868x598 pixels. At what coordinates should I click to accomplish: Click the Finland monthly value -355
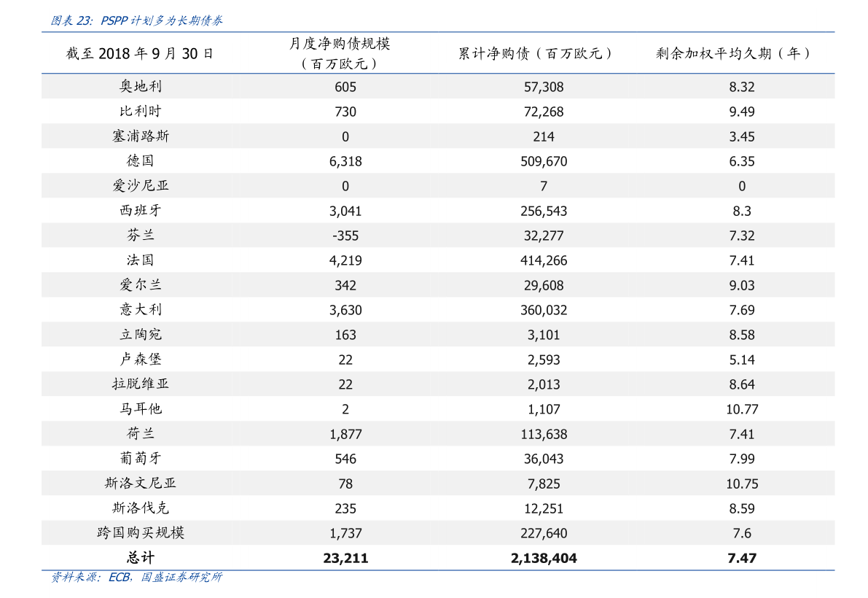click(345, 236)
